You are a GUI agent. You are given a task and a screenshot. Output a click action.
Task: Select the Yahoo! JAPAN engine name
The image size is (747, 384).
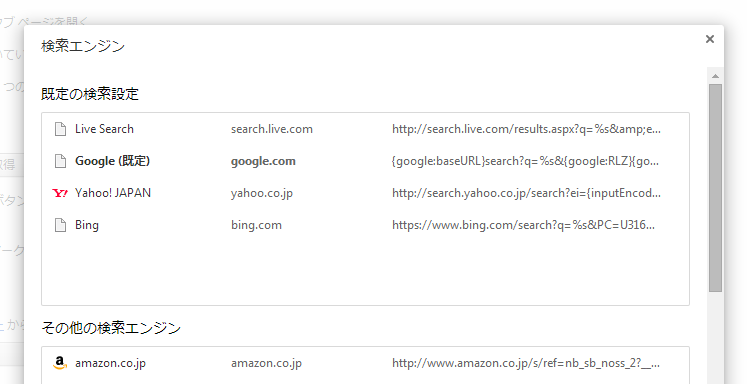(113, 193)
